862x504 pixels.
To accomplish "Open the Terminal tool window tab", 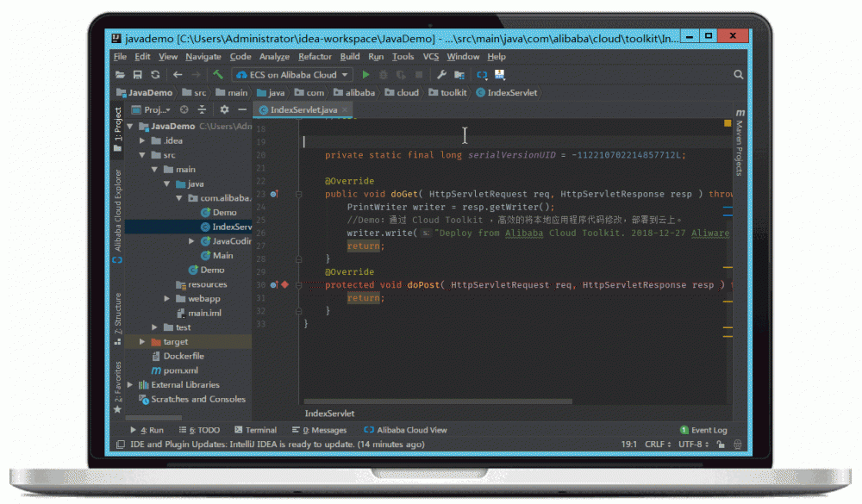I will pos(255,430).
